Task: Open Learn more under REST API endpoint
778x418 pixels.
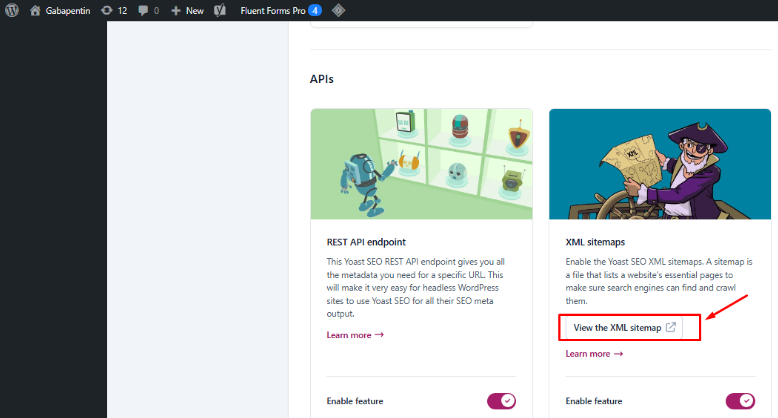Action: pyautogui.click(x=355, y=334)
